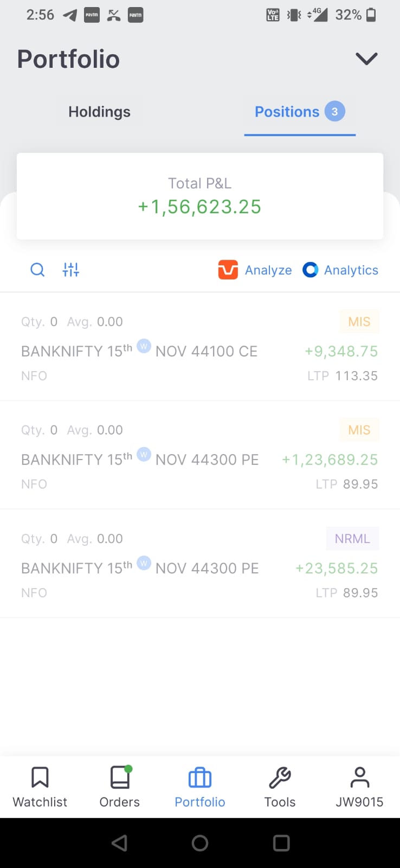Tap the Total P&L card
Screen dimensions: 400x868
(200, 196)
